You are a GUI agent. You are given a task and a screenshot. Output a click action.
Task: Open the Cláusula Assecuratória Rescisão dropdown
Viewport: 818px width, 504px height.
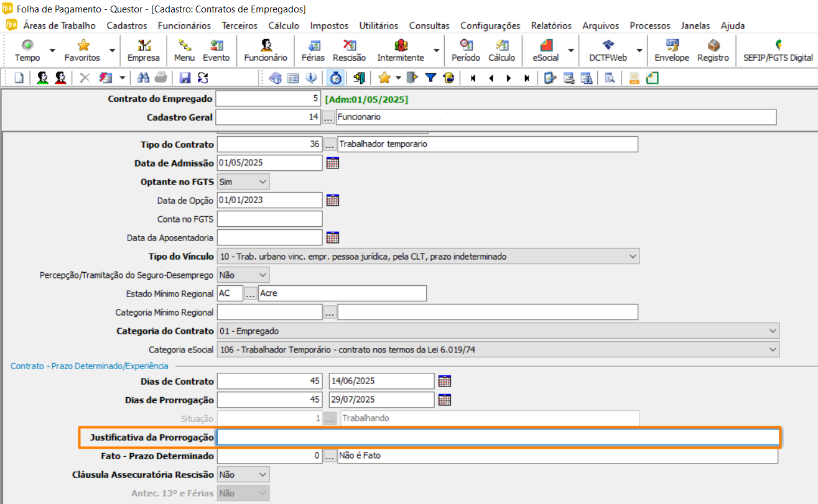263,475
